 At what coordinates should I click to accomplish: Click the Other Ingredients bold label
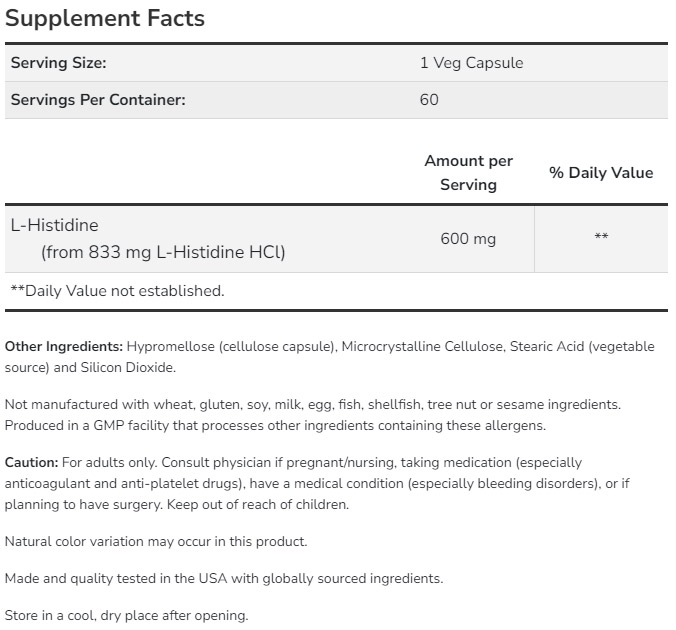click(64, 347)
